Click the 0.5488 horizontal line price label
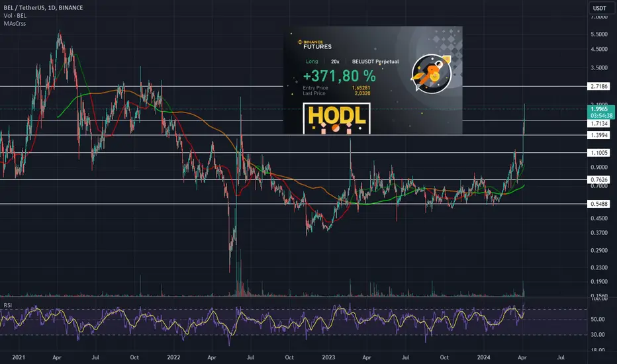This screenshot has height=364, width=617. 598,204
